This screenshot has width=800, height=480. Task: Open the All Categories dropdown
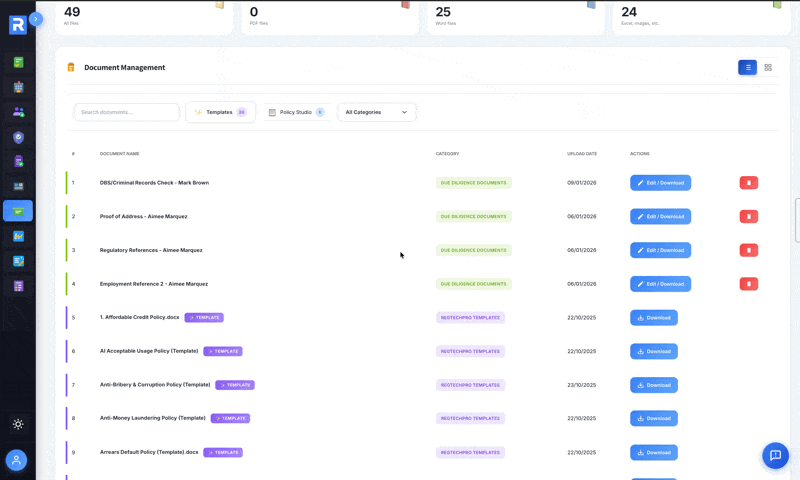click(x=376, y=112)
